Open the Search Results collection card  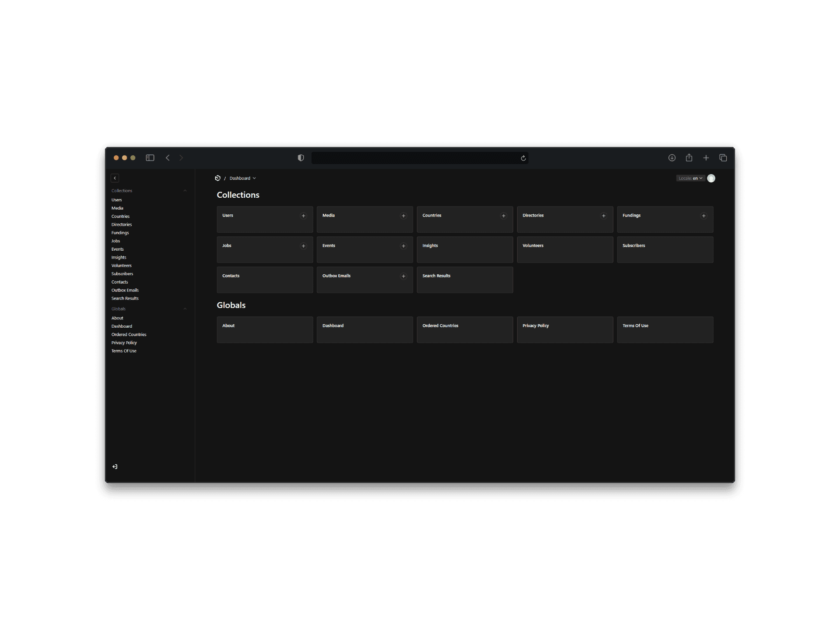(465, 280)
